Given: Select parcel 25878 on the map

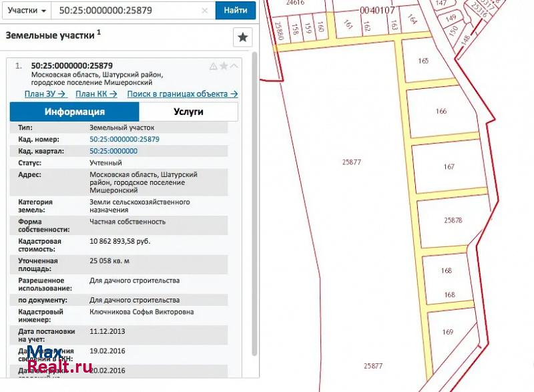Looking at the screenshot, I should coord(453,220).
